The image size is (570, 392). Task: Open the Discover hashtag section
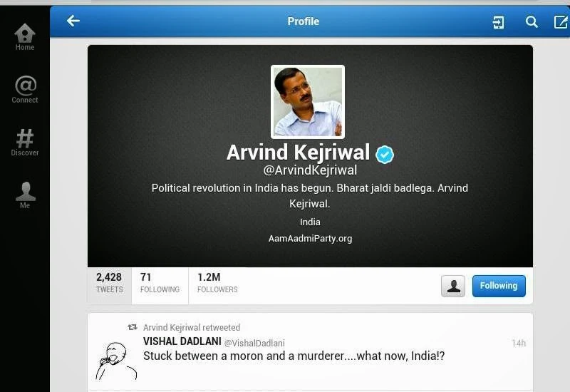click(x=25, y=142)
